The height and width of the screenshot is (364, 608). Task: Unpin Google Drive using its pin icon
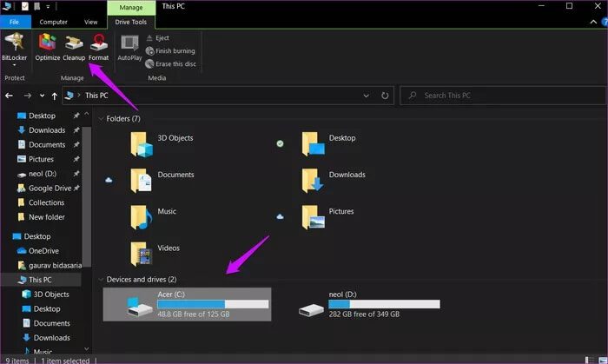coord(76,188)
